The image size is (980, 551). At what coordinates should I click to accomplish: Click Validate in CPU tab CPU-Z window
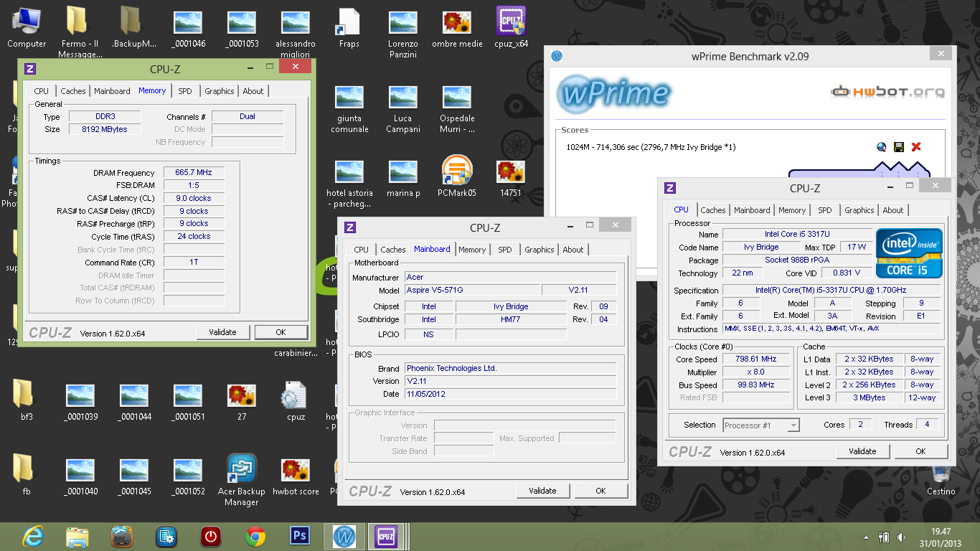862,451
